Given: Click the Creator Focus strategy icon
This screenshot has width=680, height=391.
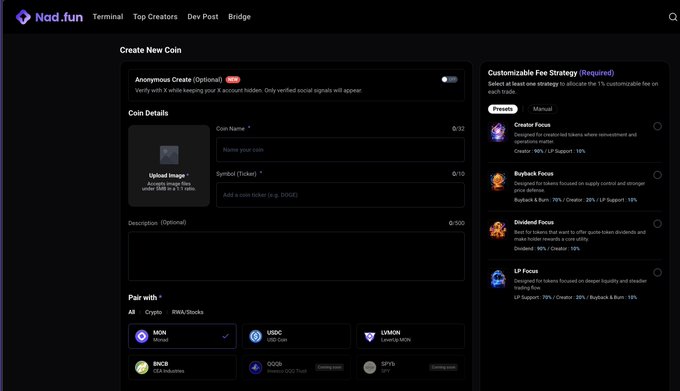Looking at the screenshot, I should [498, 132].
